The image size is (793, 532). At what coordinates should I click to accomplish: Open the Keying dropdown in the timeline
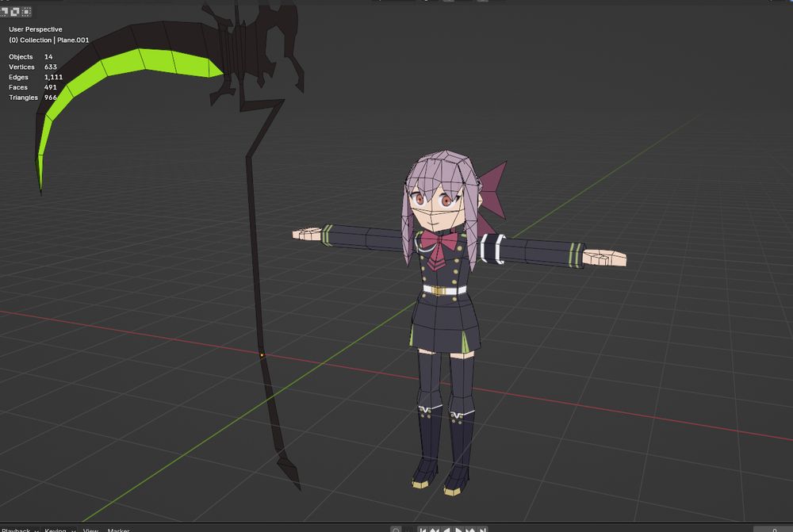[59, 530]
